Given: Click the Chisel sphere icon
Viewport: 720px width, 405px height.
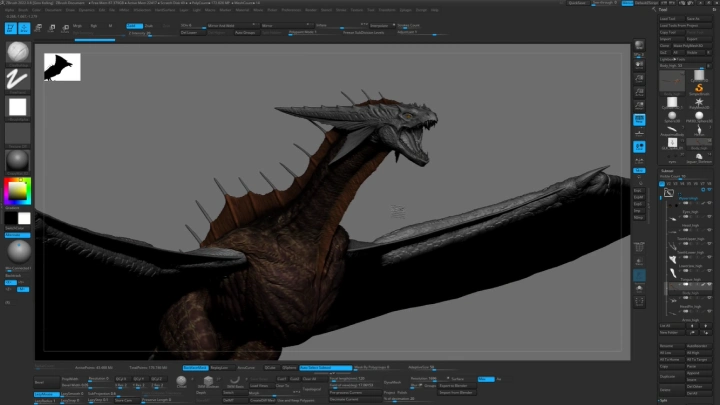Looking at the screenshot, I should pos(181,381).
